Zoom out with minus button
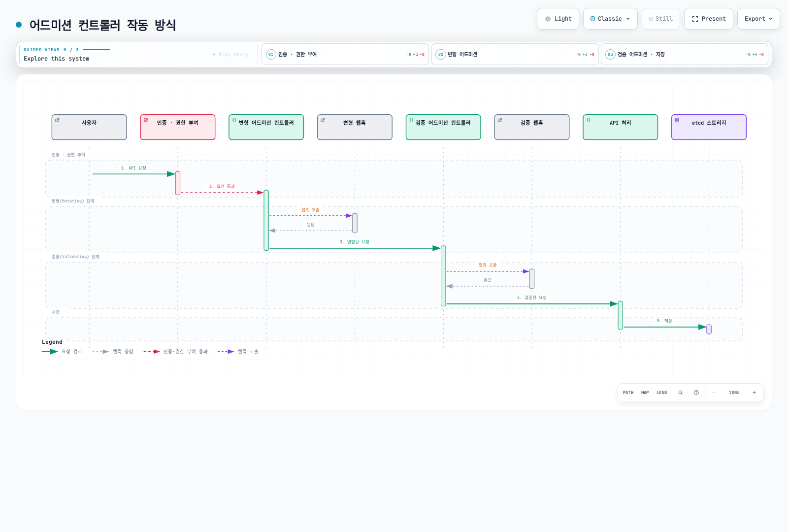The image size is (788, 532). point(714,393)
